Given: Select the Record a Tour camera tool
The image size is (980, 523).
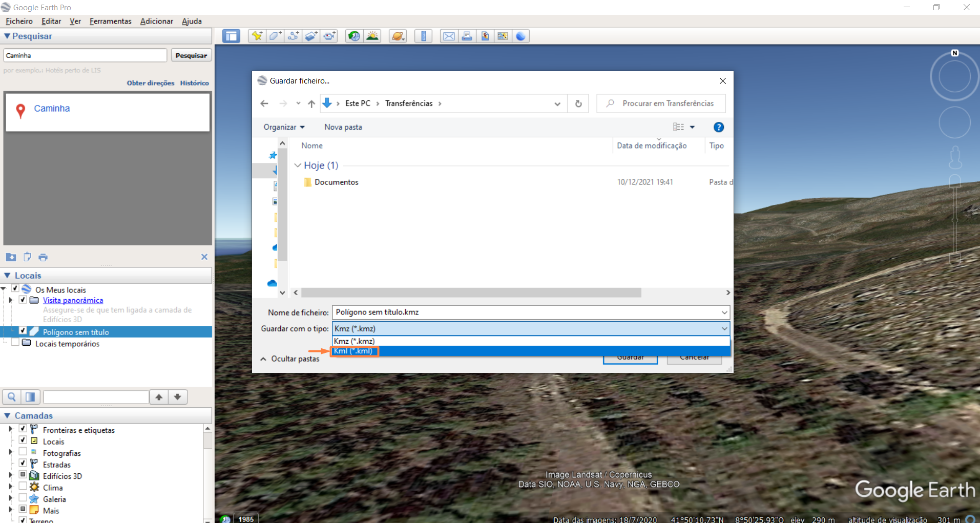Looking at the screenshot, I should tap(329, 36).
